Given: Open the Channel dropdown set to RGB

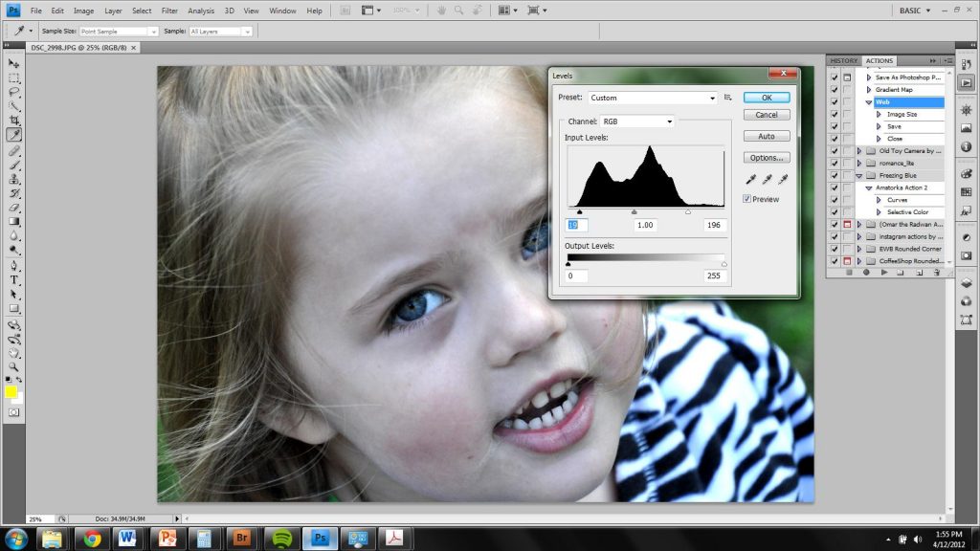Looking at the screenshot, I should (x=636, y=121).
